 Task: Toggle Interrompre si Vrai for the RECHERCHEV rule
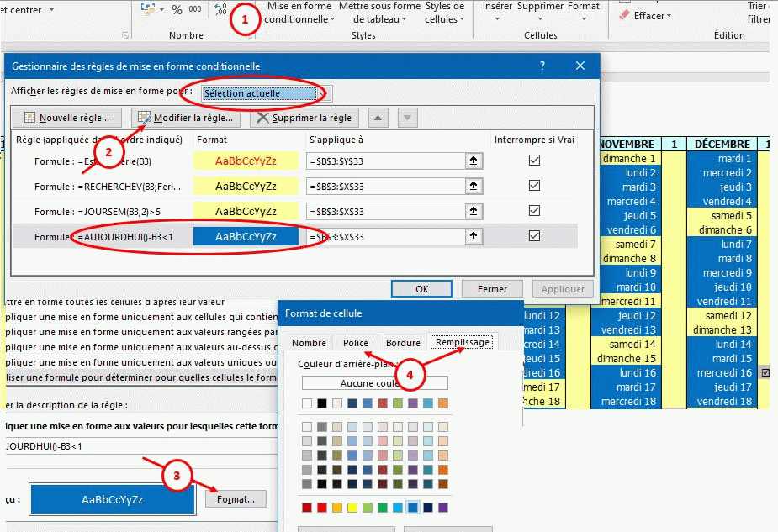click(533, 186)
